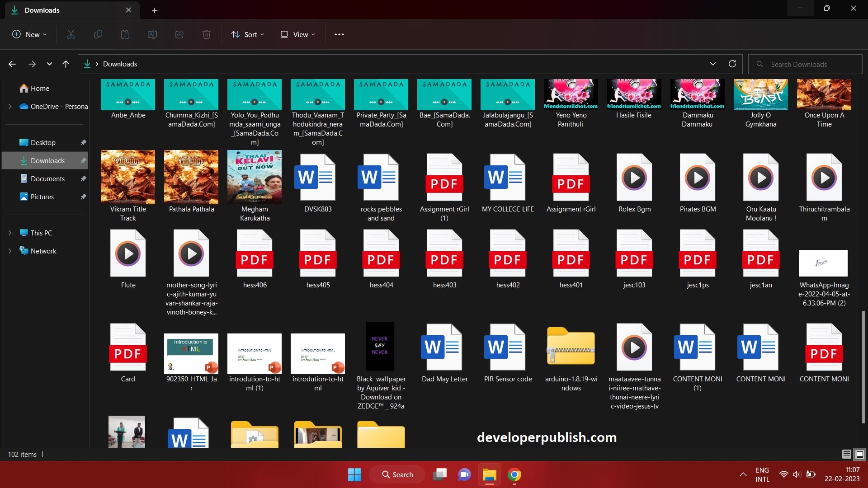Expand This PC in the sidebar
The height and width of the screenshot is (488, 868).
pyautogui.click(x=10, y=233)
